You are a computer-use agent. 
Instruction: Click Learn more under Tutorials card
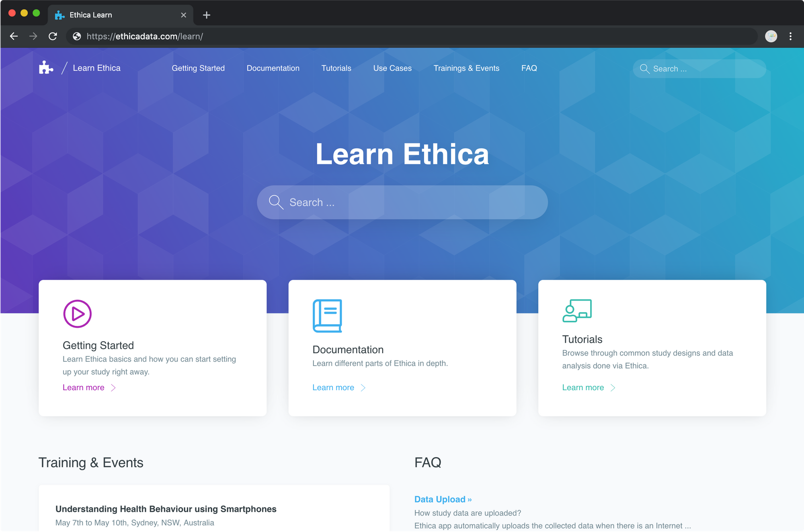pos(583,387)
